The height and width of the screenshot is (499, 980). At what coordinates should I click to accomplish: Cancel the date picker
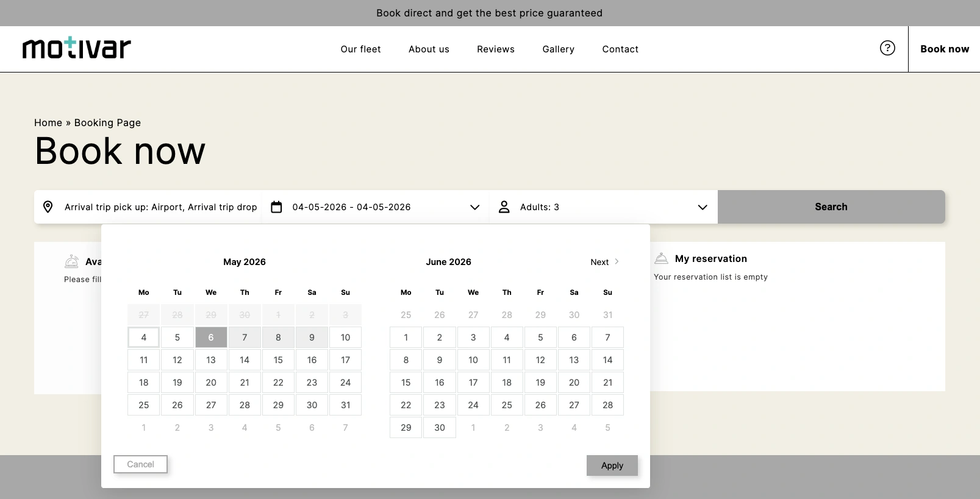140,464
